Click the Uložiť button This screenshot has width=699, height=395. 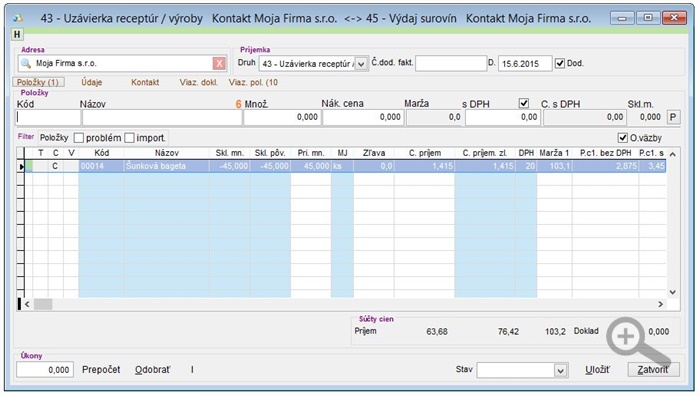tap(597, 370)
